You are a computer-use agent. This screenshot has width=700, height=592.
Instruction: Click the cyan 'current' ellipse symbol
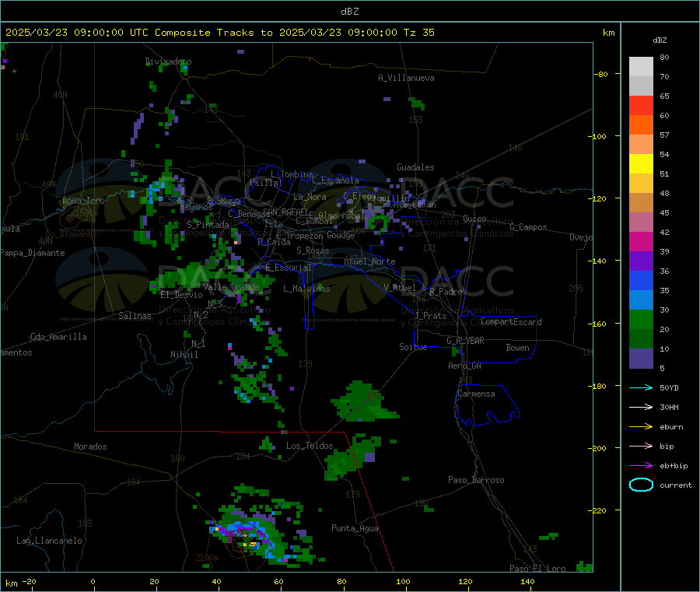641,485
